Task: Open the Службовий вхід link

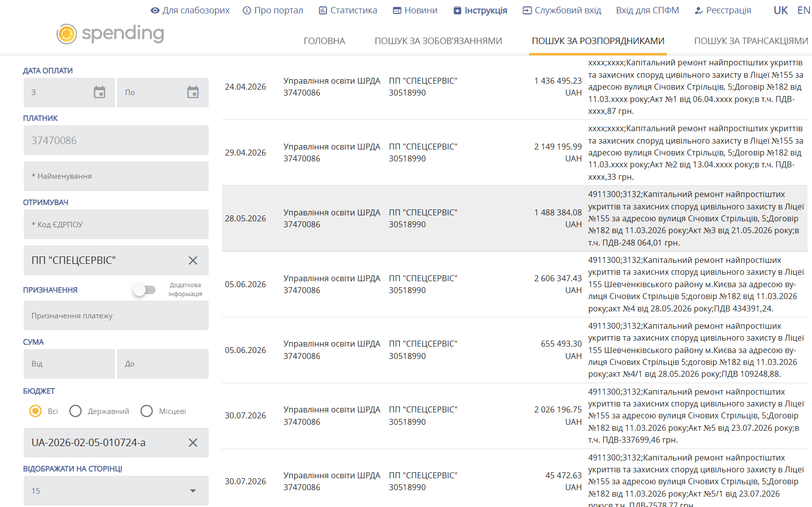Action: (568, 10)
